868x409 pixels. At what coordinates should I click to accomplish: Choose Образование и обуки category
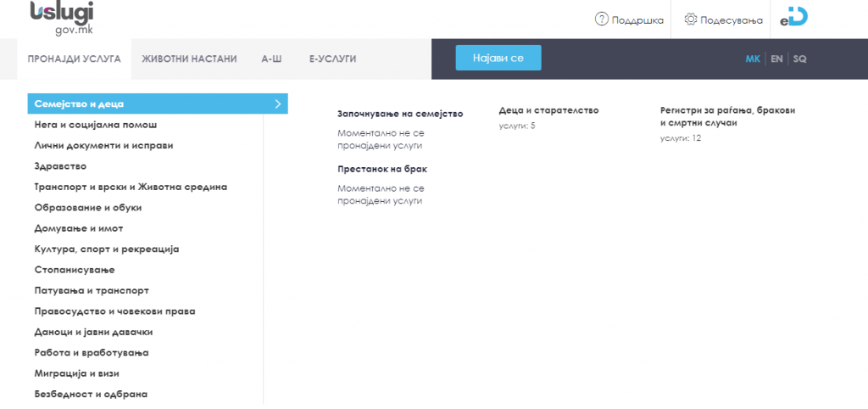point(87,207)
